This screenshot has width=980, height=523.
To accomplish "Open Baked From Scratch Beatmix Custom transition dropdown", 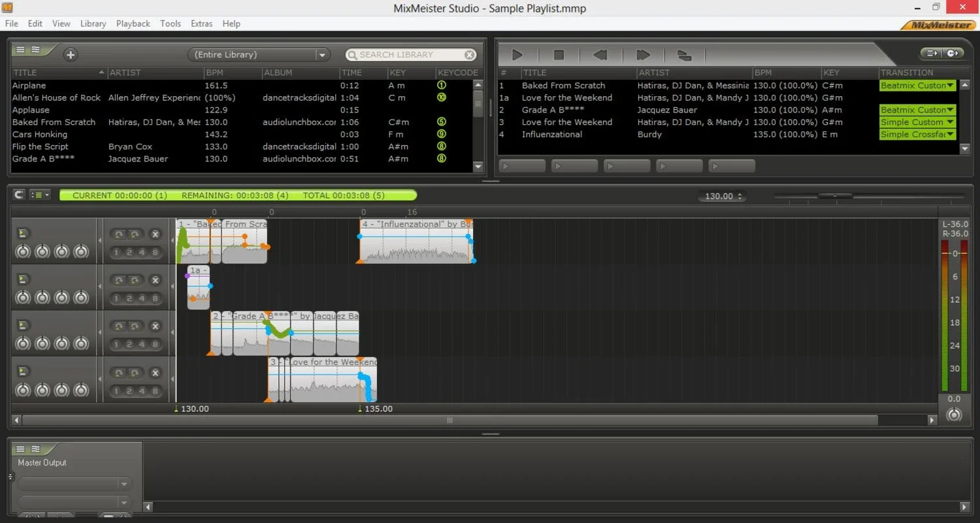I will click(917, 86).
